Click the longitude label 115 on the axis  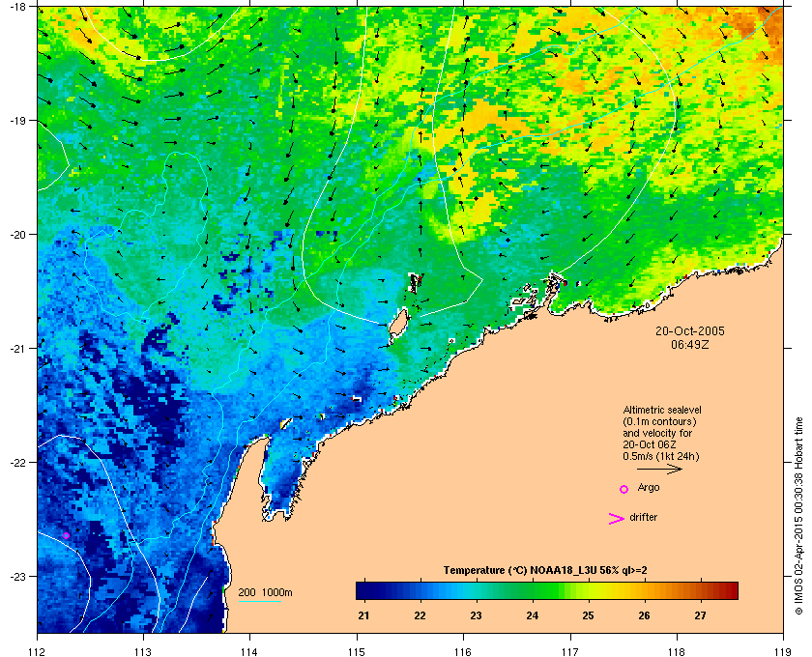tap(357, 651)
